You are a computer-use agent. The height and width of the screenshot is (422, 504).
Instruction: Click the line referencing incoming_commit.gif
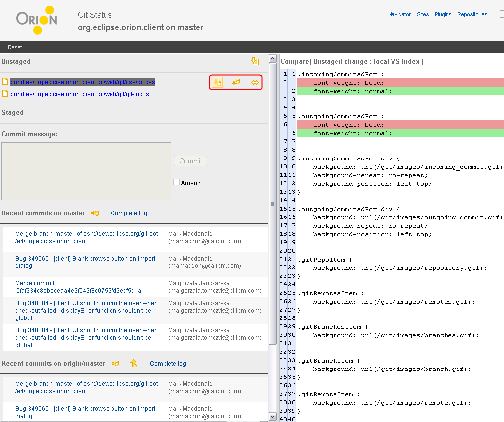[x=407, y=167]
